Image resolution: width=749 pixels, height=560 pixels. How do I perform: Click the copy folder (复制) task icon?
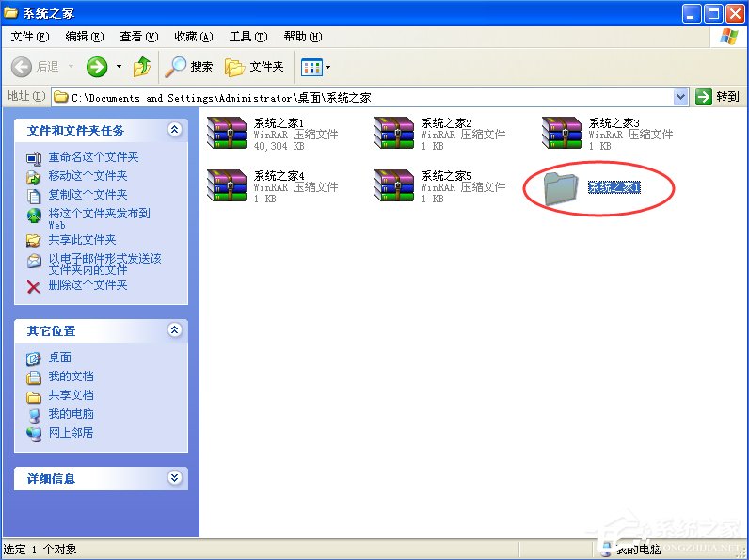(x=34, y=196)
